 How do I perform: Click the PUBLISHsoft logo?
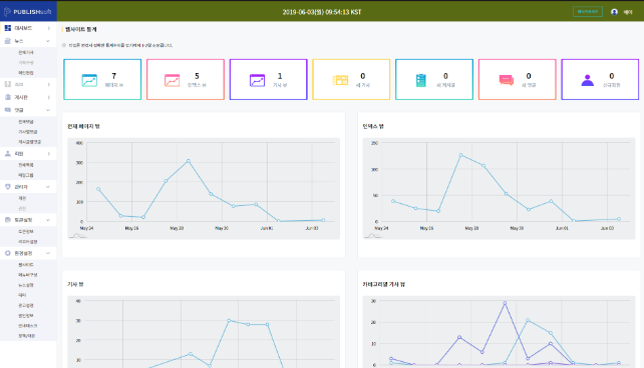click(28, 12)
